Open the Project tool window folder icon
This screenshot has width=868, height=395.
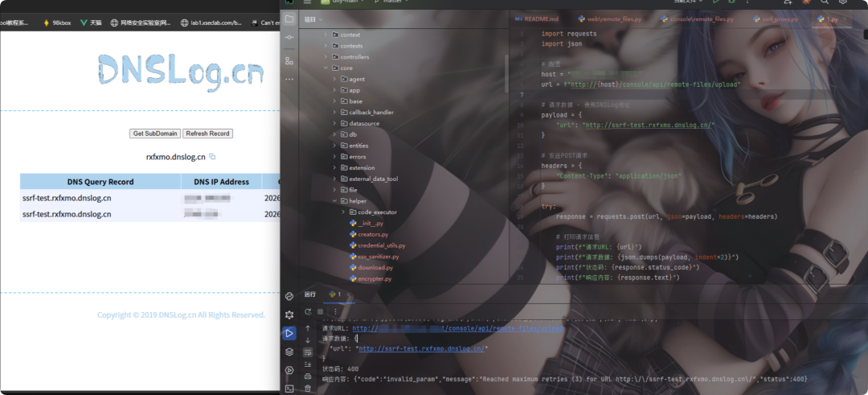289,19
